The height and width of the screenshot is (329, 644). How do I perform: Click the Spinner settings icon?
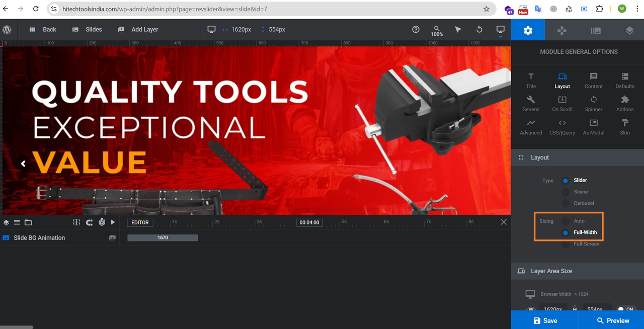594,104
